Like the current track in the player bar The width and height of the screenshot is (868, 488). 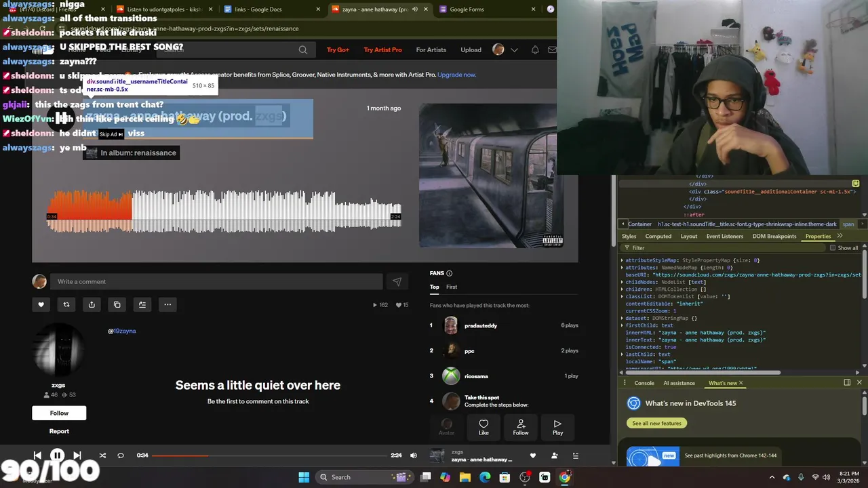tap(533, 455)
